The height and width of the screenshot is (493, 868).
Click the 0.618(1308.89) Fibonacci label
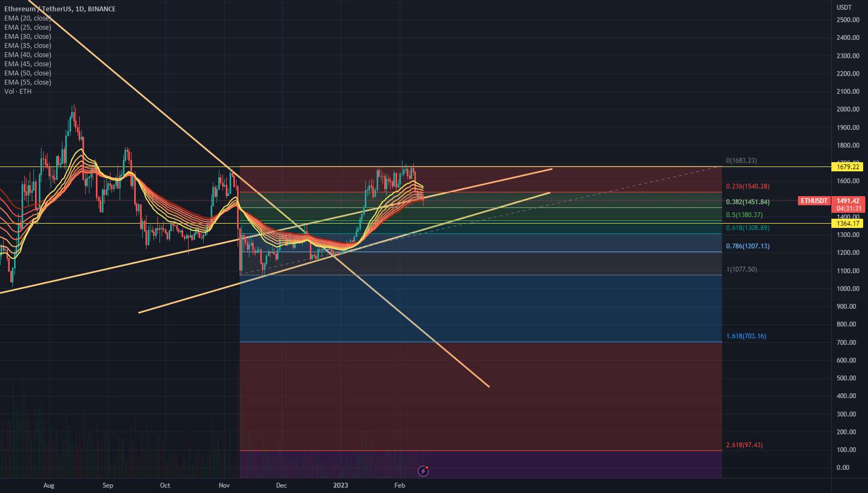[748, 228]
